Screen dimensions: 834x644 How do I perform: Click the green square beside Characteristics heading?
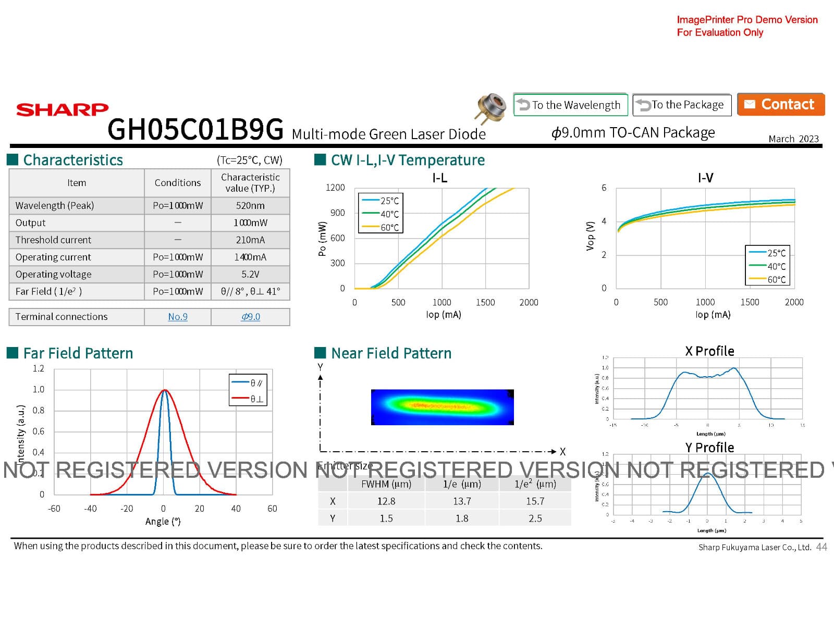tap(13, 159)
